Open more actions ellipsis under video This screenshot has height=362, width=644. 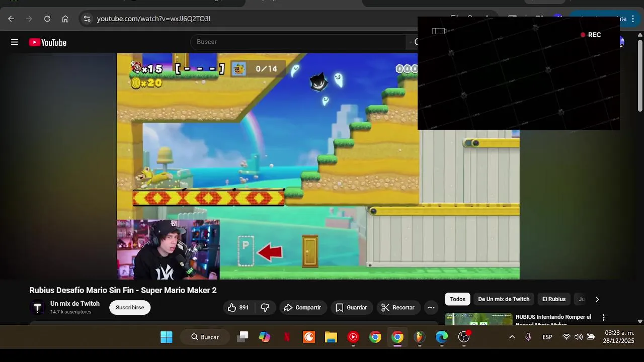pyautogui.click(x=431, y=307)
